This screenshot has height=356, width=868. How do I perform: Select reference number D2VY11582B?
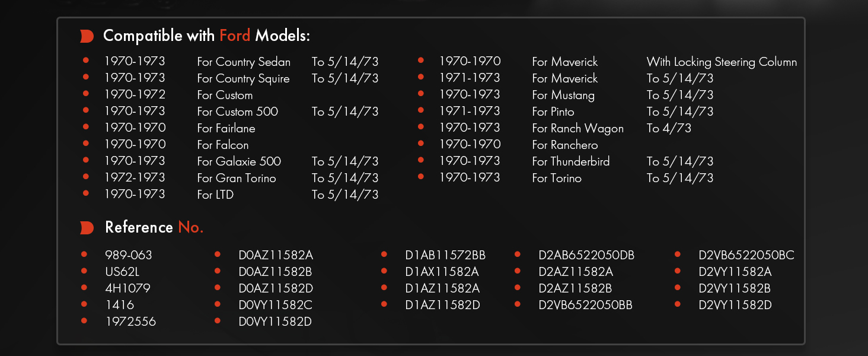(x=735, y=288)
